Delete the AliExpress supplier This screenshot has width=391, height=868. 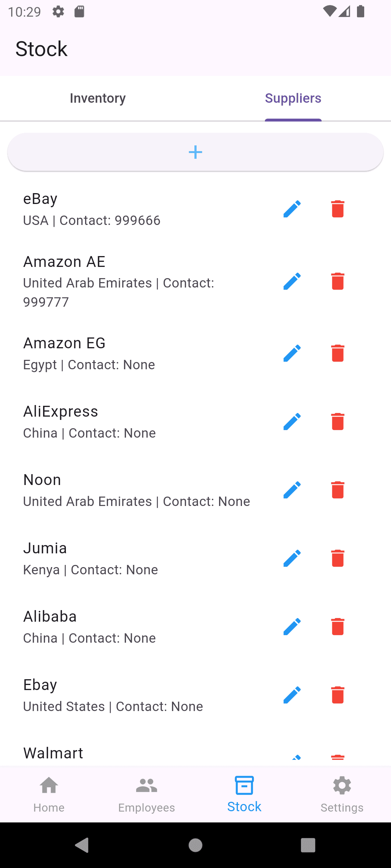tap(337, 422)
